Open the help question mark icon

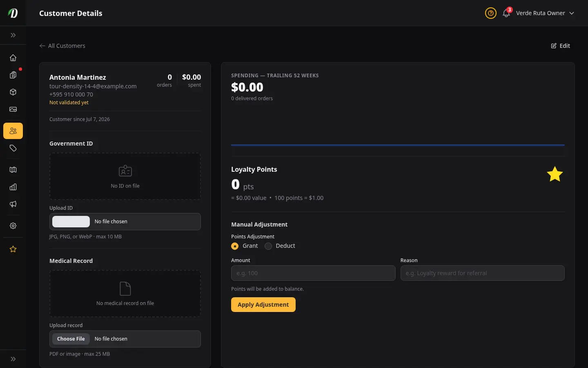pos(491,13)
